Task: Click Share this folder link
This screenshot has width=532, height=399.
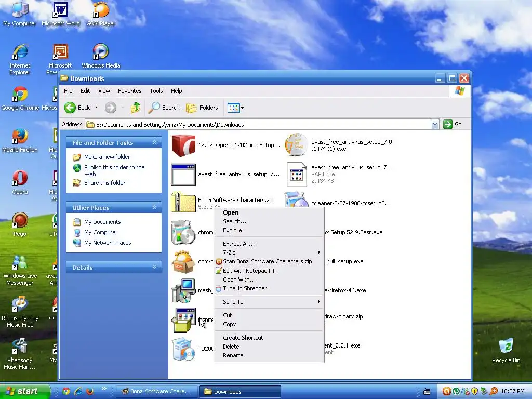Action: [x=104, y=183]
